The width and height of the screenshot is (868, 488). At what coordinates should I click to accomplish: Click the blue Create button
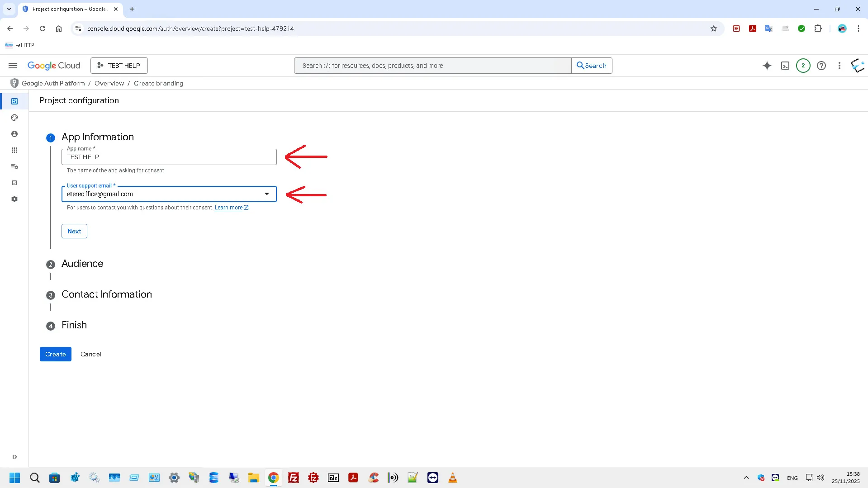[x=55, y=354]
